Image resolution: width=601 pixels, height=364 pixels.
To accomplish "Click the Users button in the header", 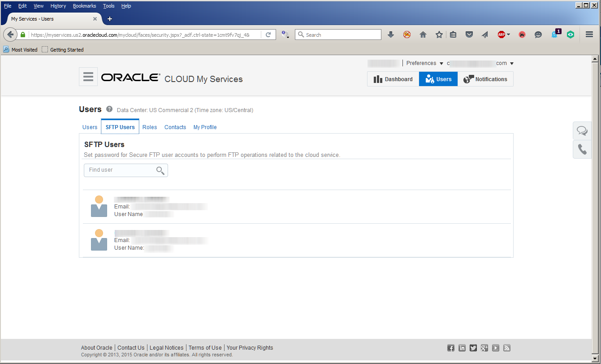I will 438,79.
